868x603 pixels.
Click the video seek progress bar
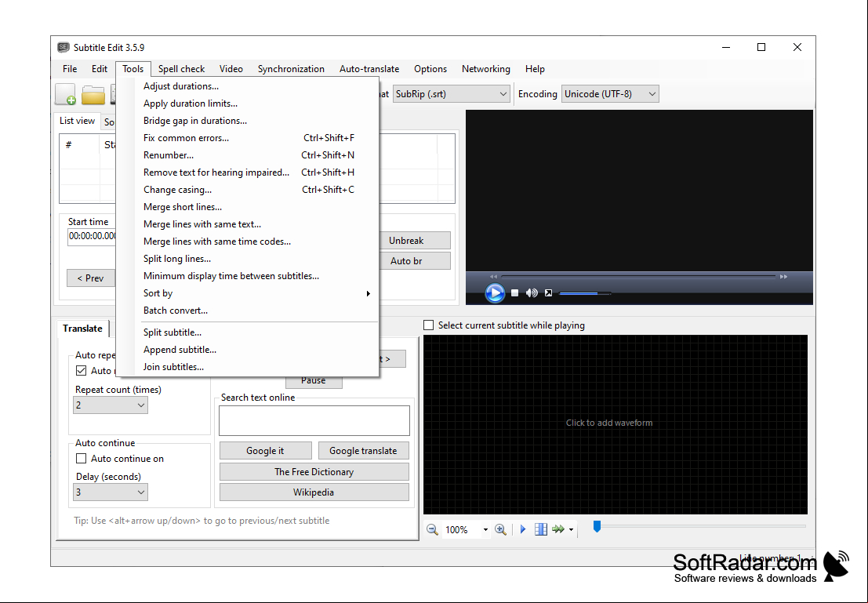(638, 276)
